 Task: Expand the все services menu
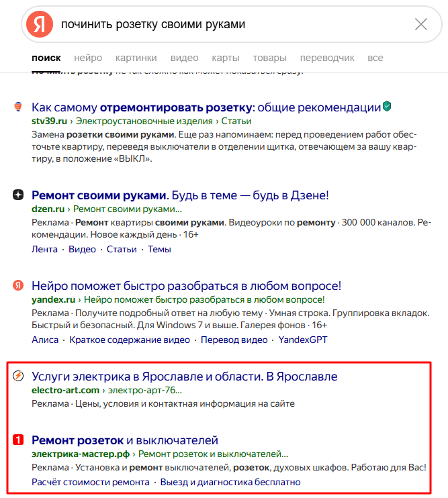pyautogui.click(x=375, y=58)
